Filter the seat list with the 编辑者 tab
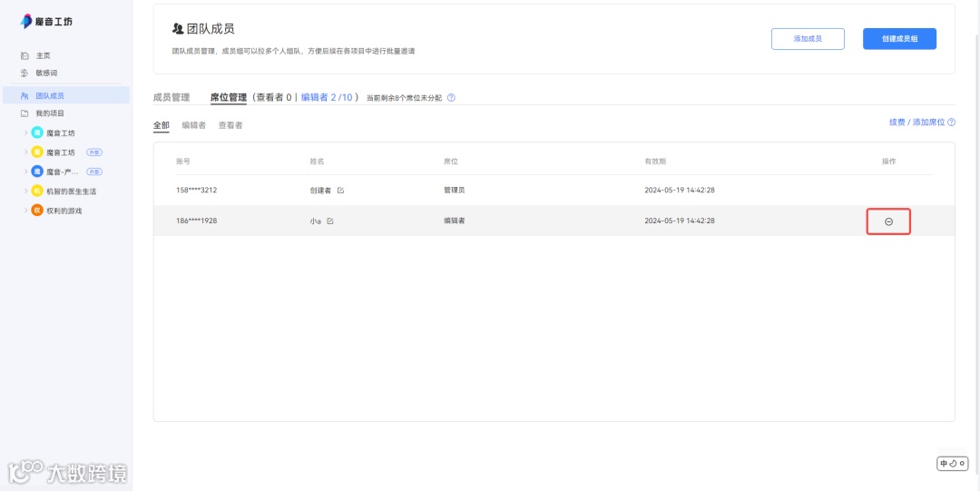 coord(194,125)
